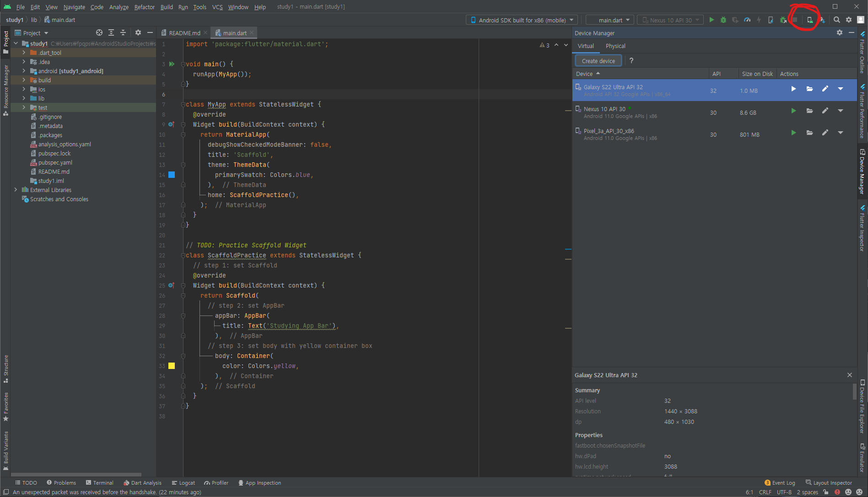Open Device Manager help question mark
This screenshot has height=497, width=868.
(x=631, y=60)
